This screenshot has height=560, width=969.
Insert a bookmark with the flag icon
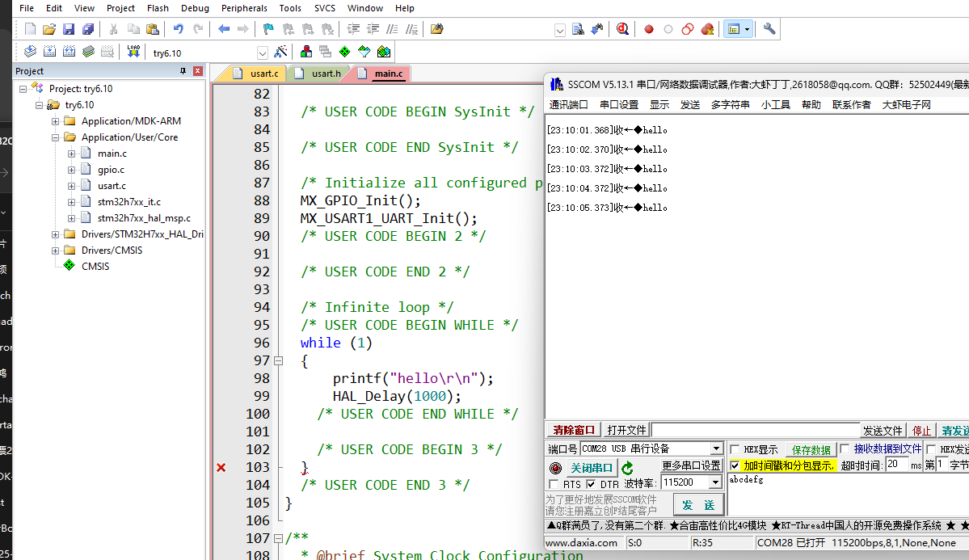pyautogui.click(x=268, y=29)
